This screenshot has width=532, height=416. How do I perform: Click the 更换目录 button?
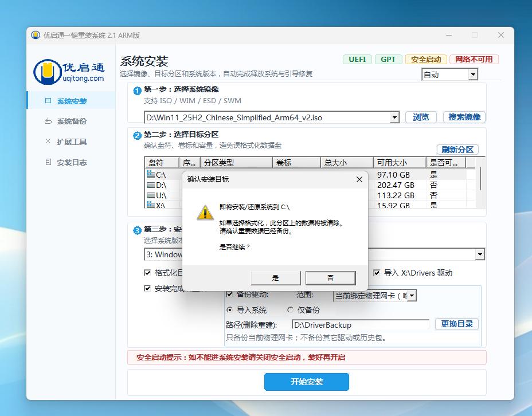[457, 324]
